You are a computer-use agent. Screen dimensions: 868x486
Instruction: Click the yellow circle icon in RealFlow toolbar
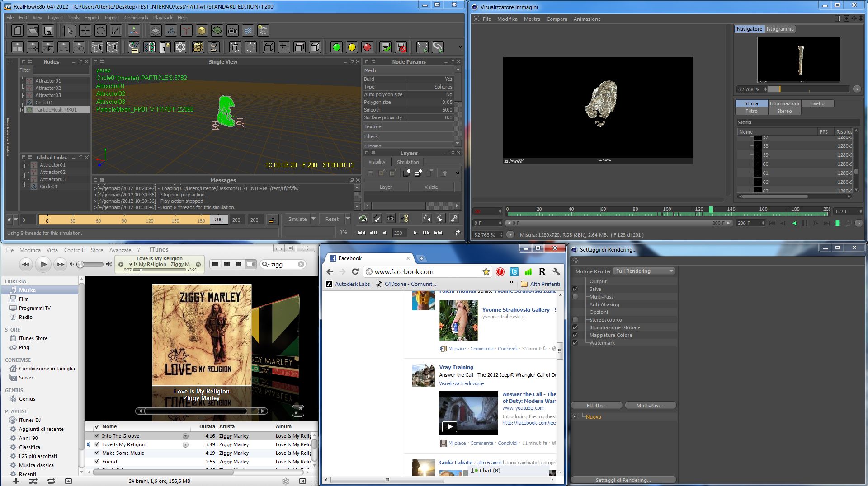(x=352, y=47)
